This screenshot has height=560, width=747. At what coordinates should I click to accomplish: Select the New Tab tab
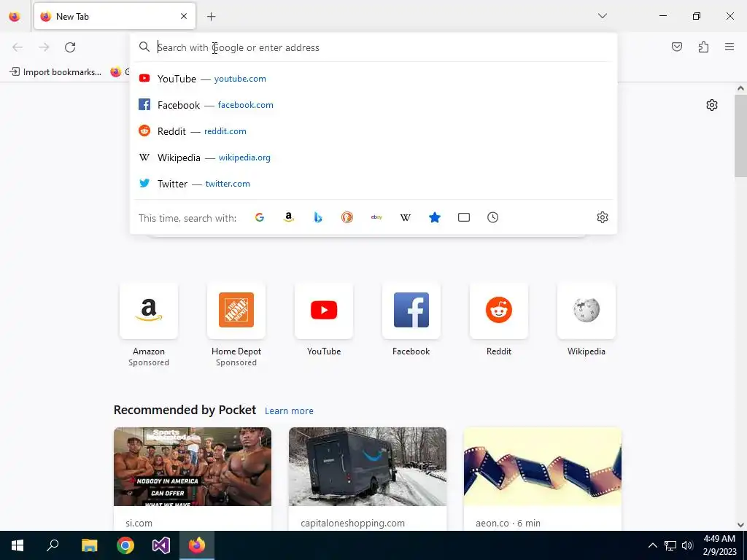pyautogui.click(x=115, y=16)
